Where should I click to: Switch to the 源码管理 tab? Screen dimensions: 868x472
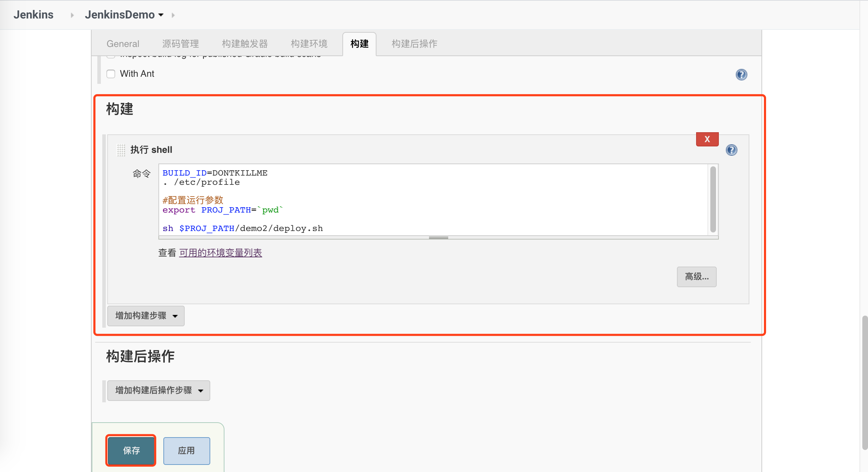click(x=180, y=44)
